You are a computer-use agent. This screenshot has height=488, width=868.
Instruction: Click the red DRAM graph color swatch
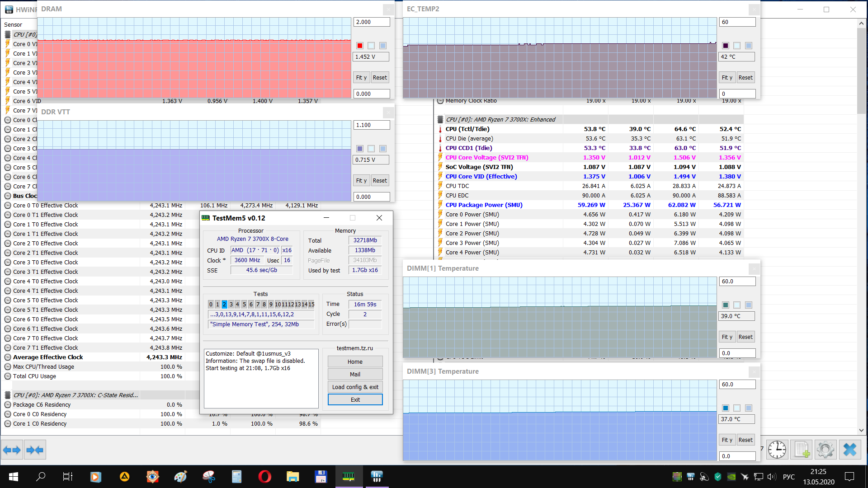[360, 46]
